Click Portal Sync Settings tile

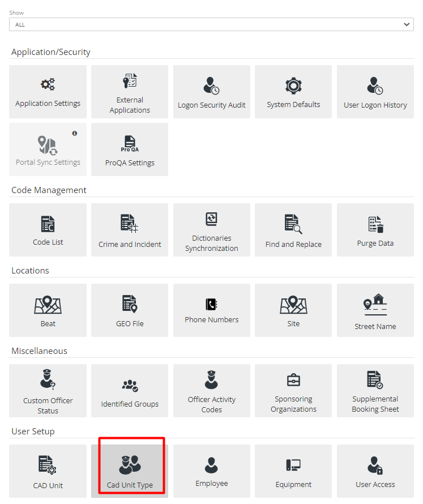click(x=48, y=150)
